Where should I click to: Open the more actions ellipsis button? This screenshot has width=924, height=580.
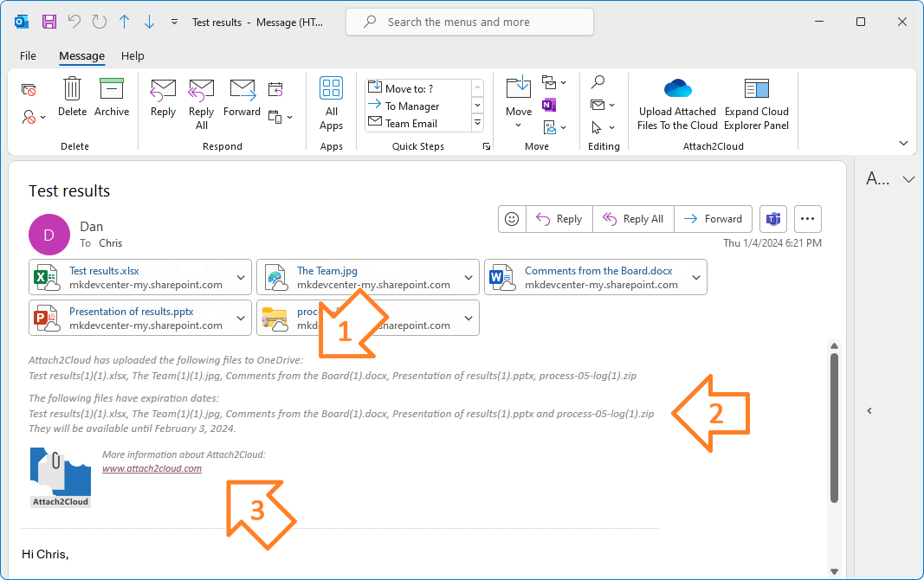coord(807,219)
